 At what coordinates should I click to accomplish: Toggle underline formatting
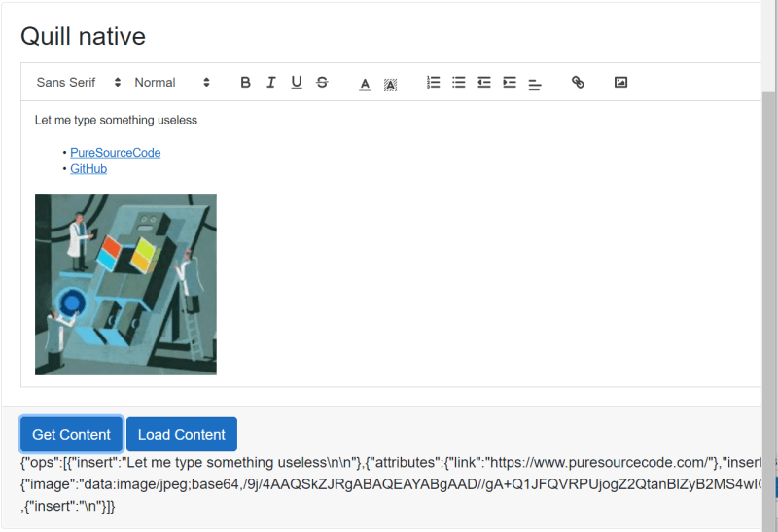[297, 82]
